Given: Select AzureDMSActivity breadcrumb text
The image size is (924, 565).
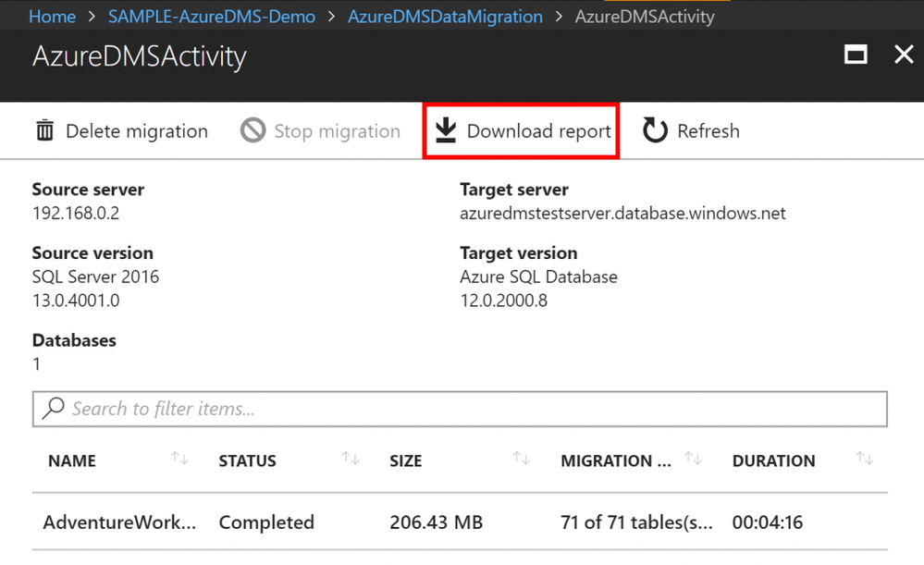Looking at the screenshot, I should (645, 17).
